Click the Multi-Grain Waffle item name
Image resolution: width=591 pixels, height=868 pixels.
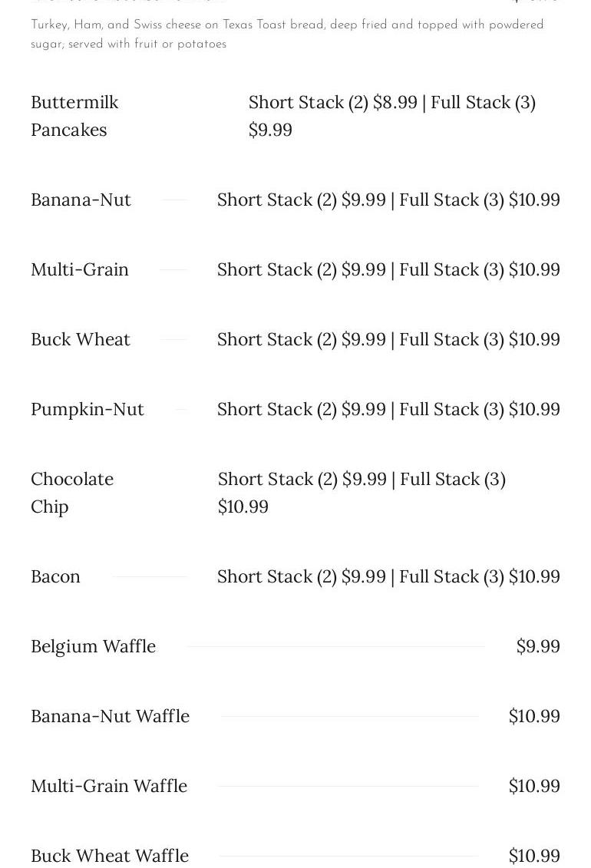109,786
